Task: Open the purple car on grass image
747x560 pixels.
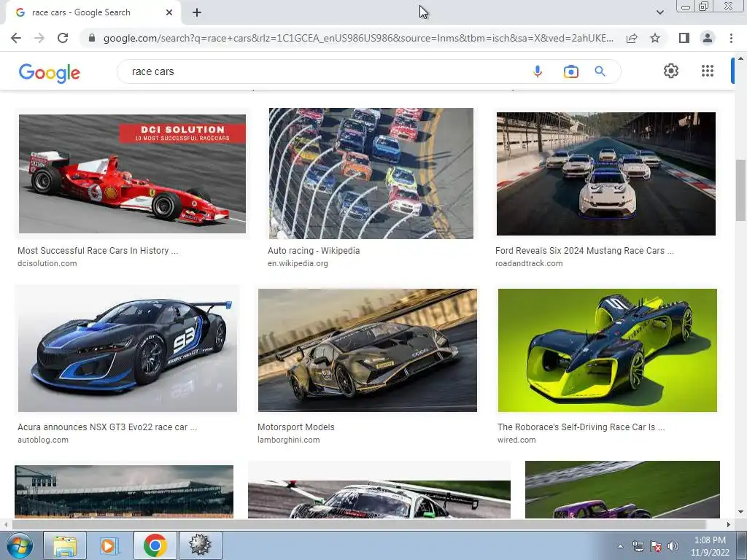Action: [x=622, y=489]
